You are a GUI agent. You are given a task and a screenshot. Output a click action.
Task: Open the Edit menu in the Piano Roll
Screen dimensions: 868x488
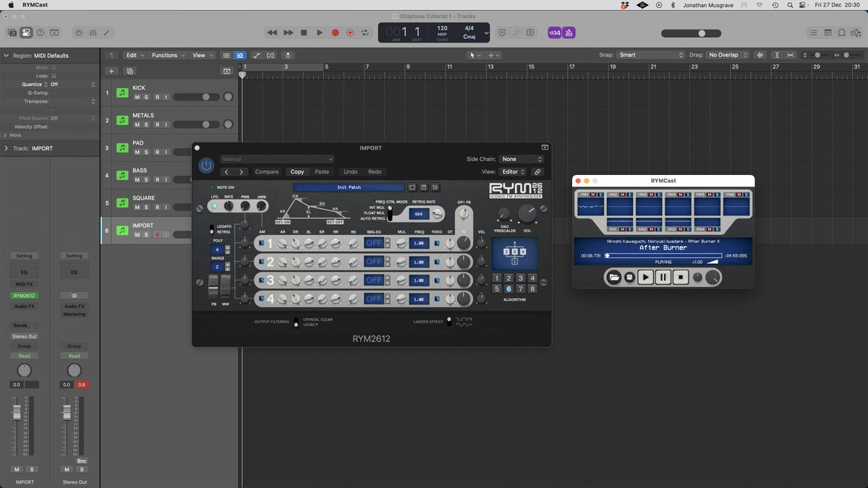click(x=133, y=54)
